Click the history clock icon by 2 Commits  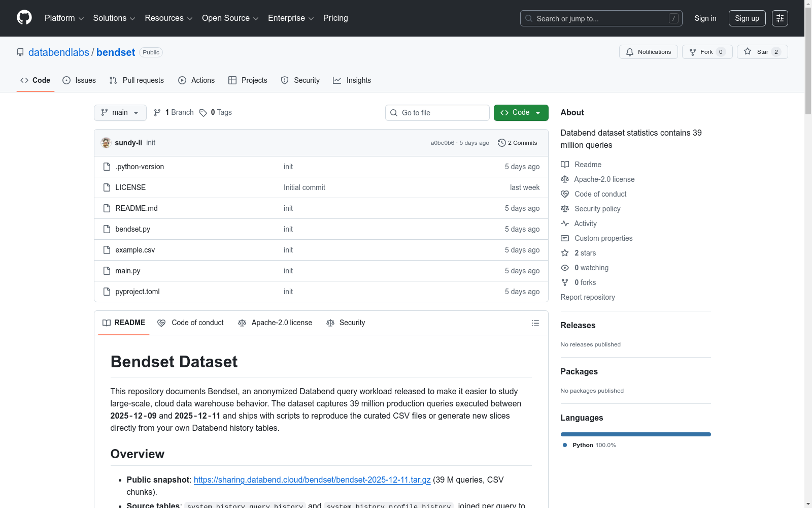click(x=502, y=143)
